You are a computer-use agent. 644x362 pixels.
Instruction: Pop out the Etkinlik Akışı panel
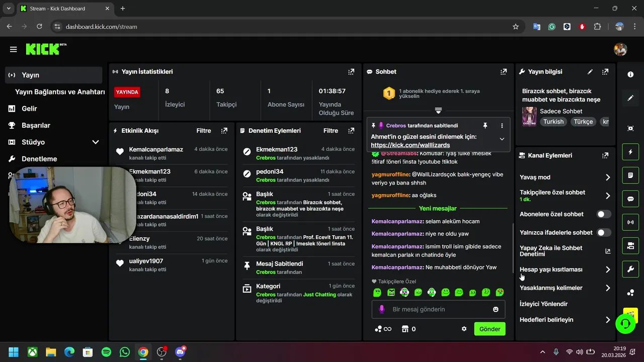coord(224,131)
